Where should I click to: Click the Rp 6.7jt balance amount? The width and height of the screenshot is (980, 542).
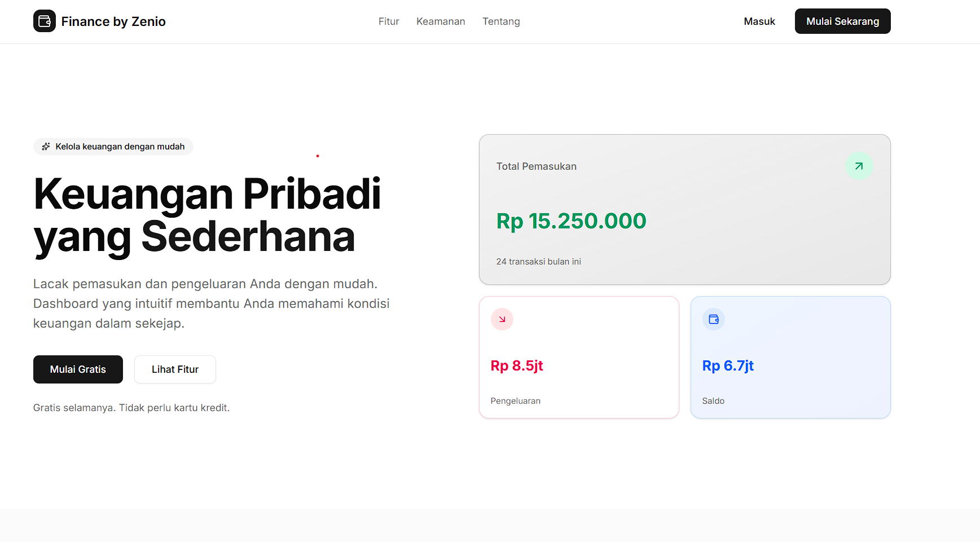pos(728,366)
